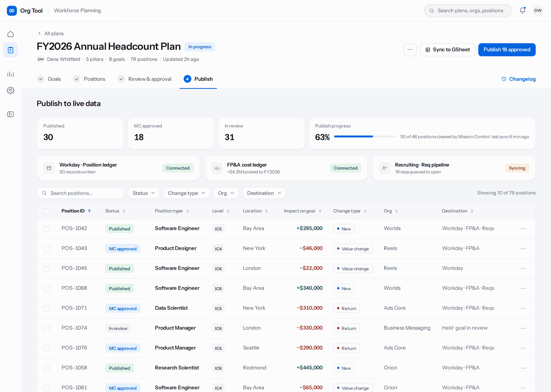Click the In progress status badge
The image size is (551, 392).
200,47
